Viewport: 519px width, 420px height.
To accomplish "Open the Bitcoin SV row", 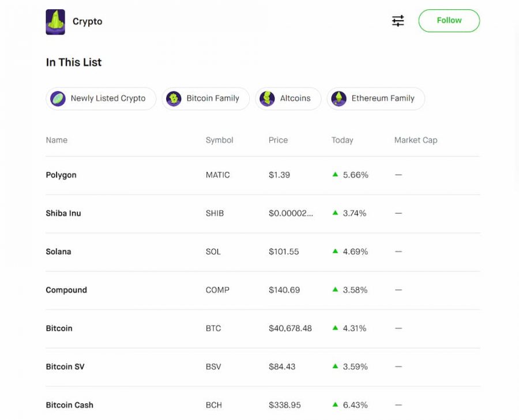I will click(x=263, y=367).
